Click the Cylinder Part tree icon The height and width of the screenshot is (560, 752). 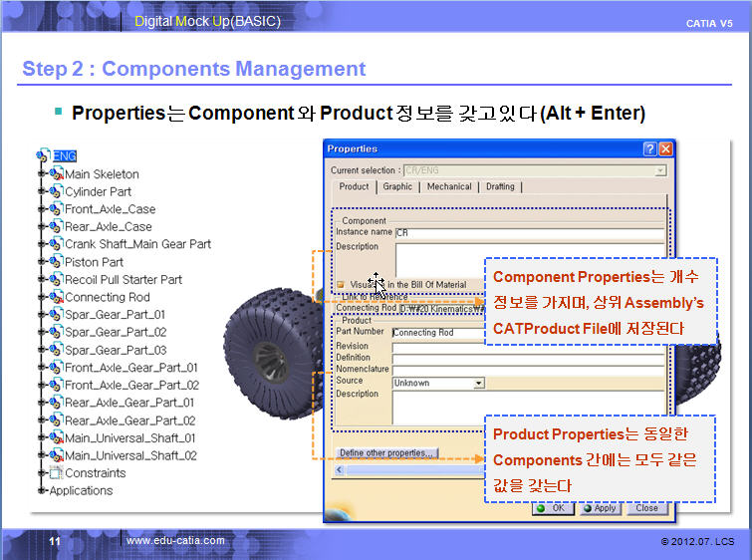click(56, 191)
